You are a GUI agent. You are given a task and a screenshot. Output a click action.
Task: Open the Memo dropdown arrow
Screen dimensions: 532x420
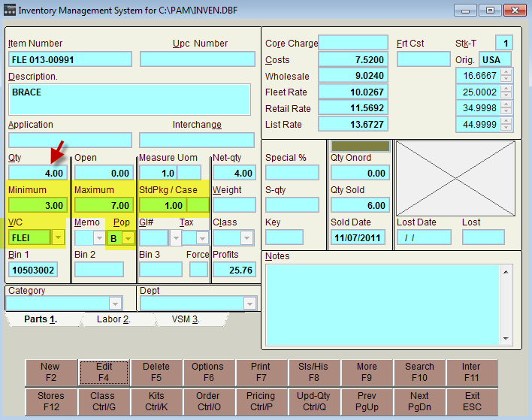tap(99, 238)
